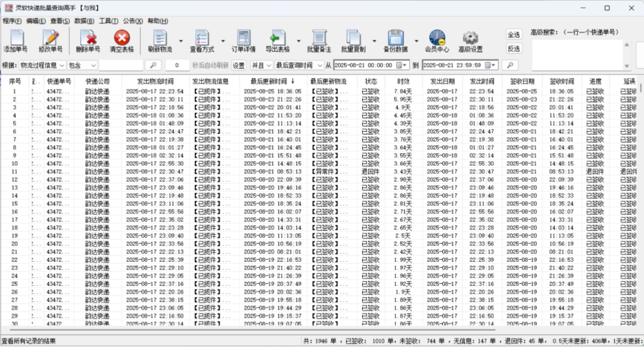The height and width of the screenshot is (347, 644).
Task: Sort by the 发出物流时间 column header
Action: (155, 81)
